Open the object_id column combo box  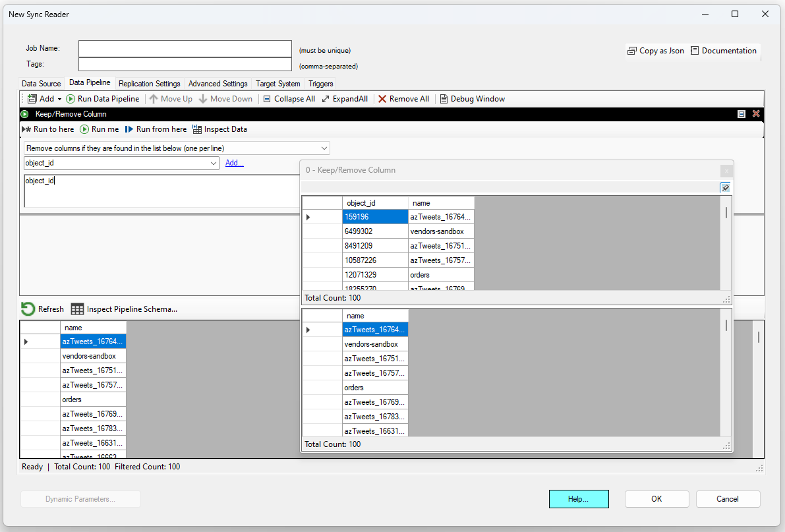click(x=214, y=163)
